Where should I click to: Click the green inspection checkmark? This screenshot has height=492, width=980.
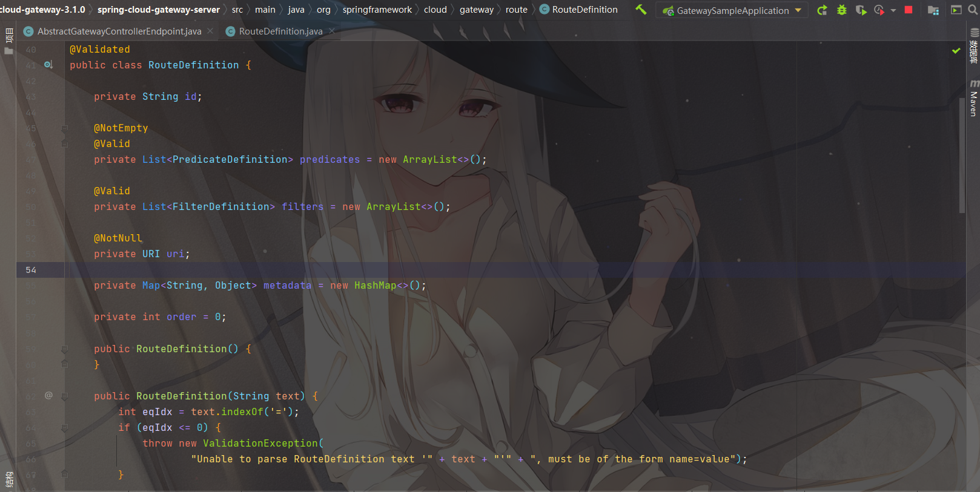pos(956,50)
